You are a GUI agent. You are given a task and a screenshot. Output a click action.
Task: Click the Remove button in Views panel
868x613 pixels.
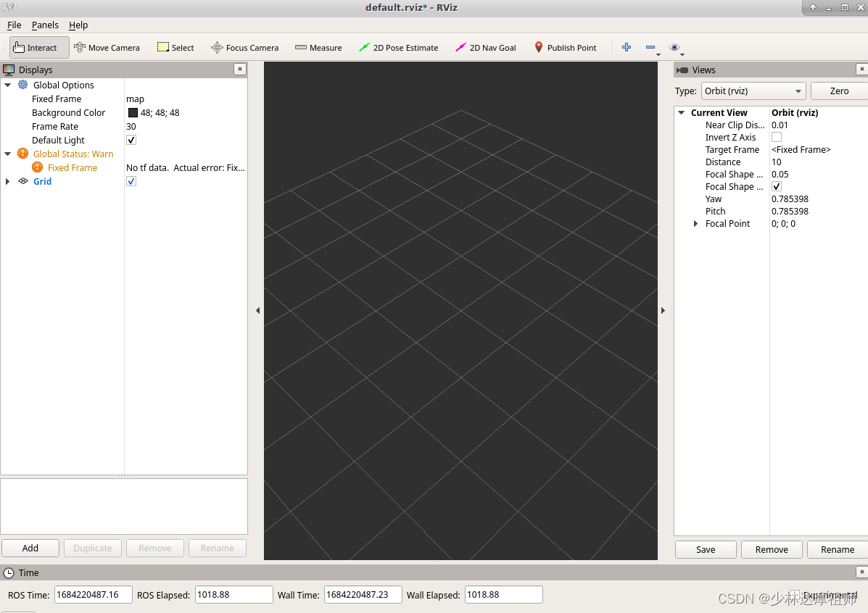point(772,549)
